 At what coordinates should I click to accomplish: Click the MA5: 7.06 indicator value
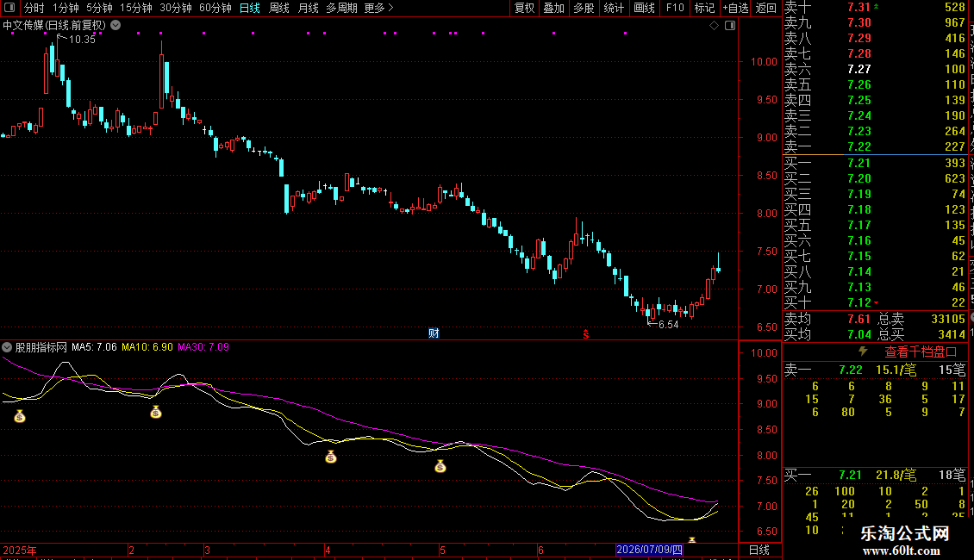95,347
